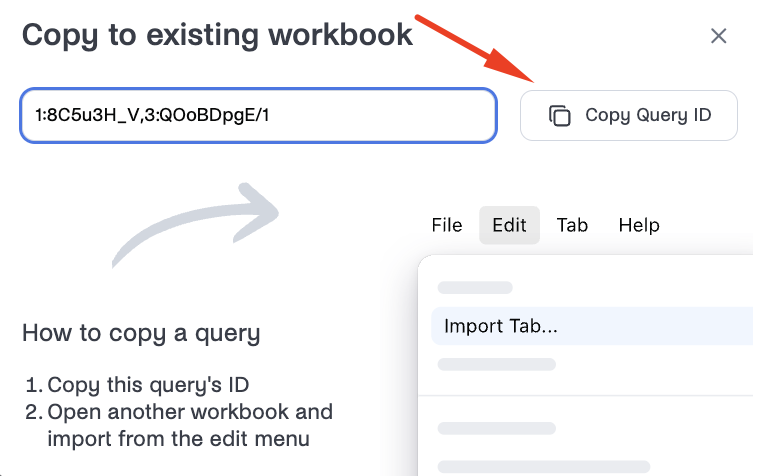Click the "How to copy a query" heading
The height and width of the screenshot is (476, 758).
pos(141,333)
